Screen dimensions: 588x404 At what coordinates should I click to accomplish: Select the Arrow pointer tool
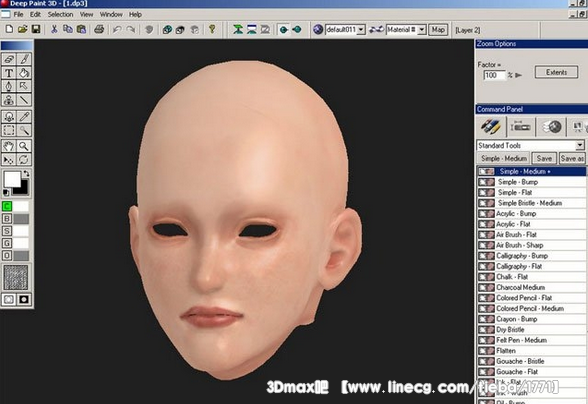pyautogui.click(x=24, y=86)
